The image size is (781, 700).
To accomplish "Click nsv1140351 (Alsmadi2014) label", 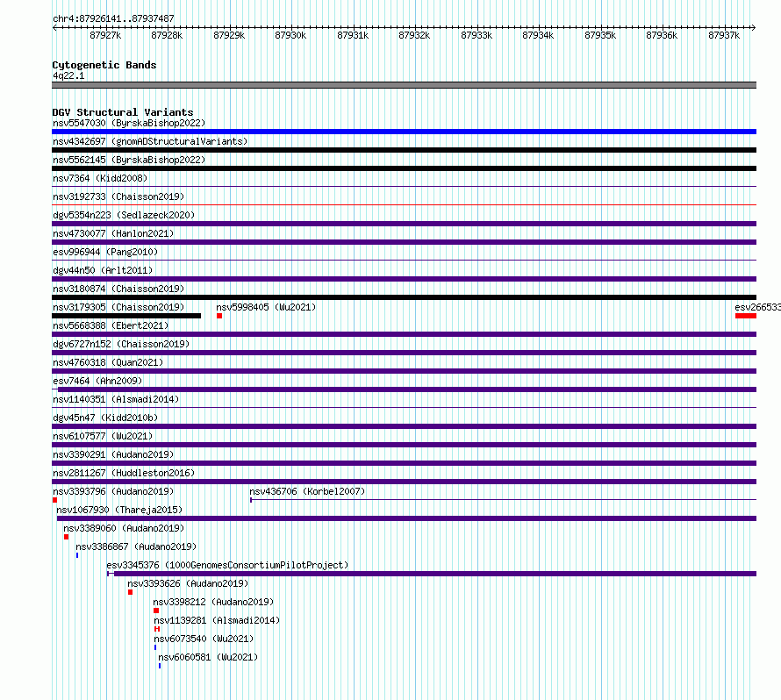I will click(x=116, y=399).
